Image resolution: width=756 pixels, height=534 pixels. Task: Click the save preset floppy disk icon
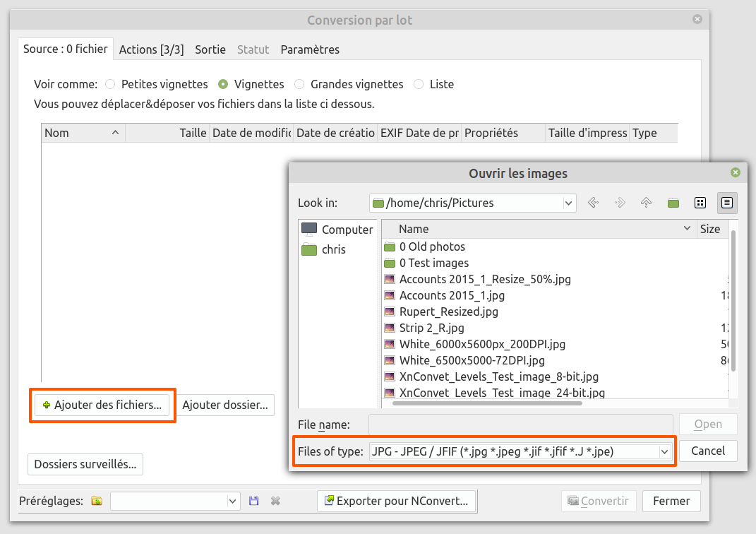(254, 501)
